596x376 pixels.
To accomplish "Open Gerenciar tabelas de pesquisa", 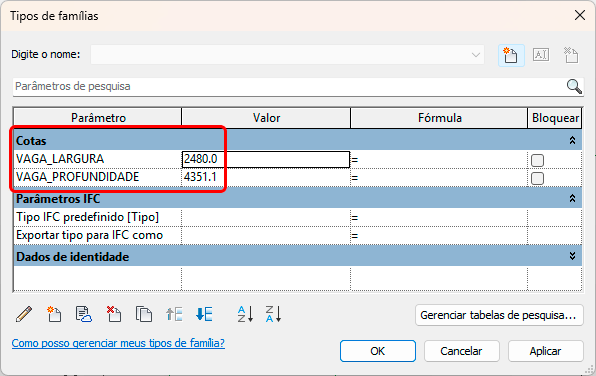I will tap(499, 315).
